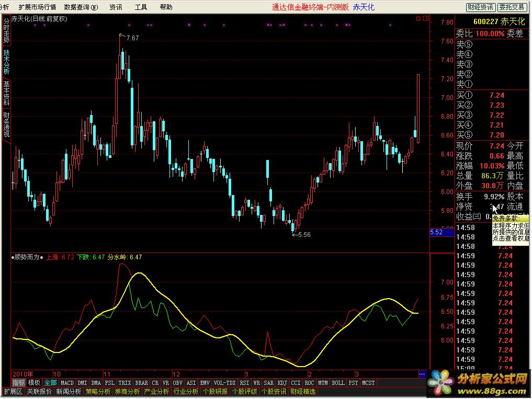Switch indicator to PSY
Screen dimensions: 532x399
353,383
